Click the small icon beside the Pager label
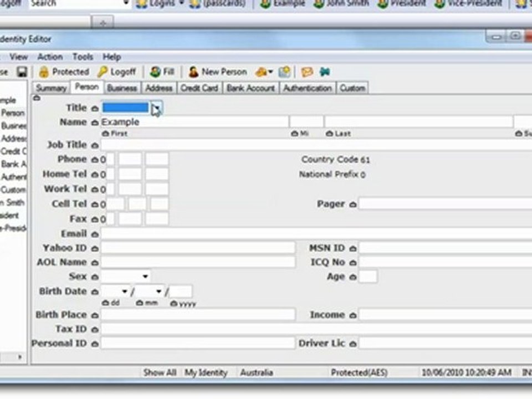This screenshot has height=399, width=532. tap(353, 204)
